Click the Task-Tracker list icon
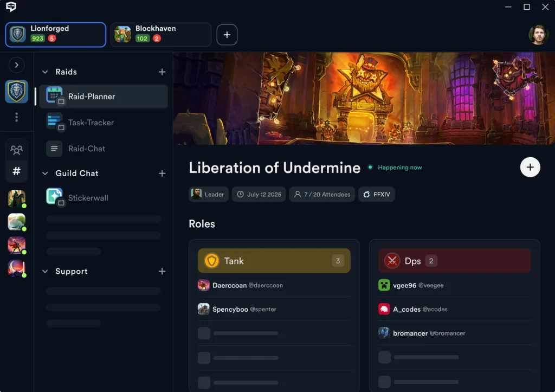This screenshot has width=555, height=392. [x=55, y=122]
